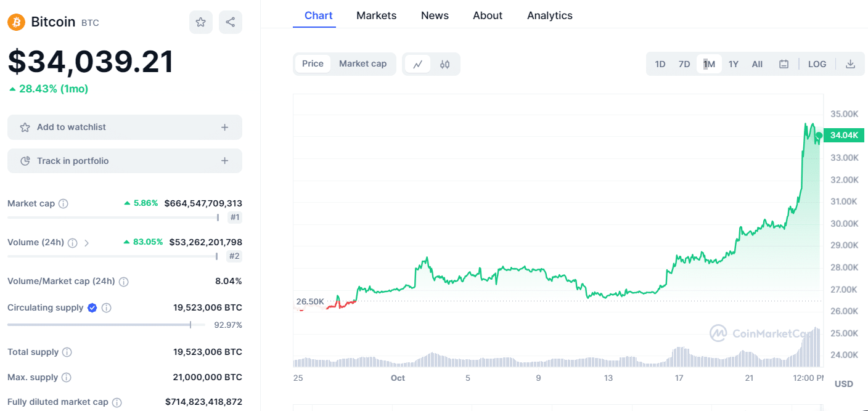Click the #1 market cap rank badge
This screenshot has height=411, width=868.
click(235, 217)
